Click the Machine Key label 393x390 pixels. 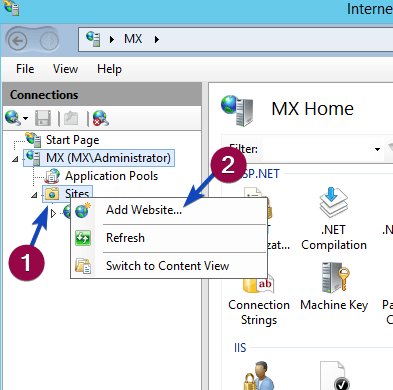(x=334, y=305)
